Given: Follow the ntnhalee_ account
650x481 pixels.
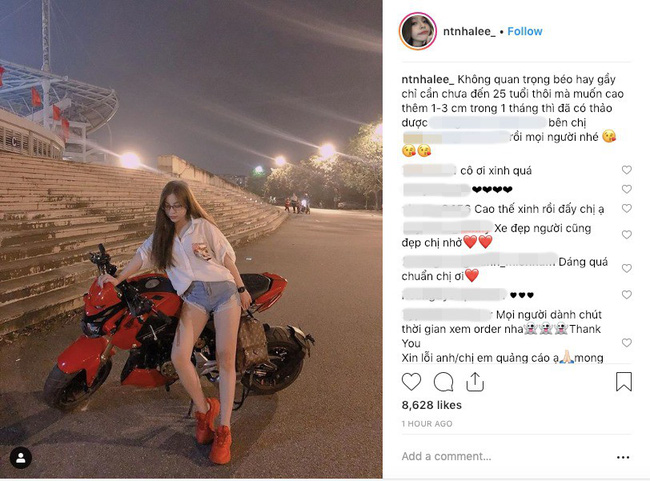Looking at the screenshot, I should 525,32.
